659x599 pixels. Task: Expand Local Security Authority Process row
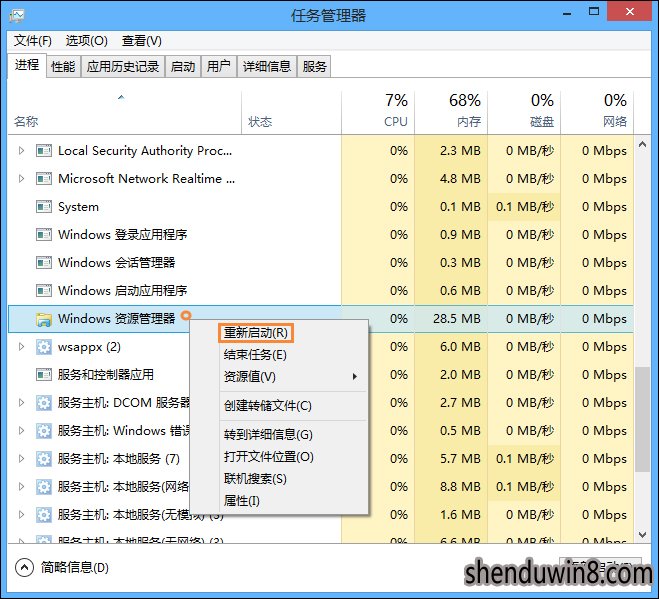point(21,150)
